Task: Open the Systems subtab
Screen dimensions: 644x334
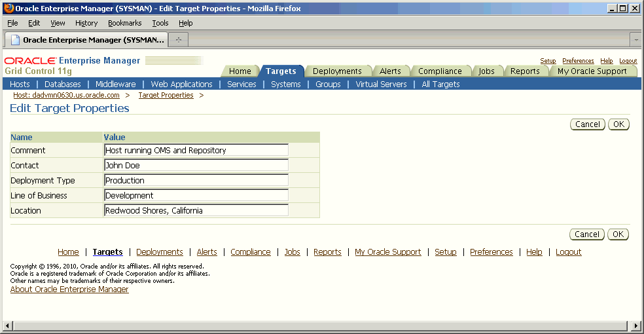Action: click(286, 84)
